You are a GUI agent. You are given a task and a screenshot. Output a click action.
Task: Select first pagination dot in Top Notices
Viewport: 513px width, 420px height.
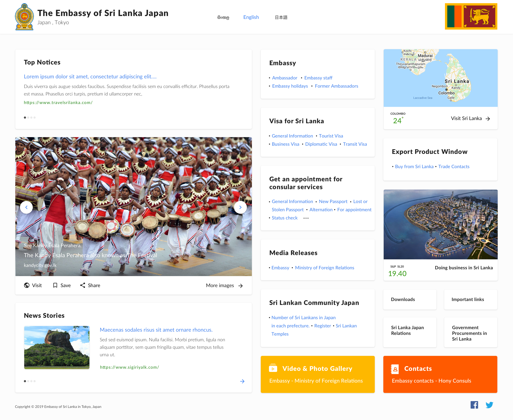pyautogui.click(x=25, y=118)
